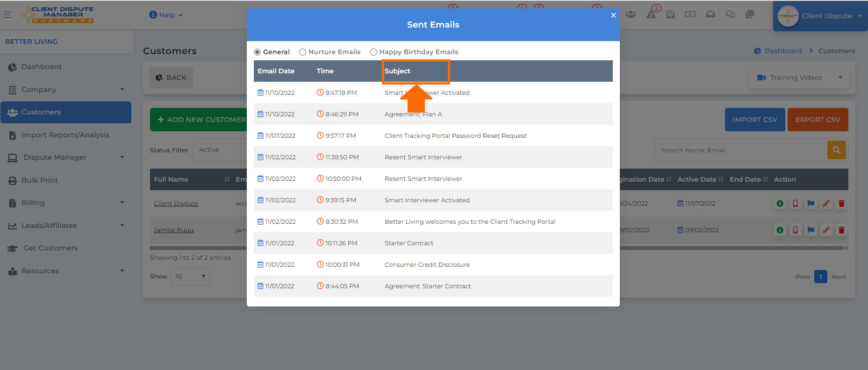868x370 pixels.
Task: Expand the Company sidebar menu
Action: point(65,90)
